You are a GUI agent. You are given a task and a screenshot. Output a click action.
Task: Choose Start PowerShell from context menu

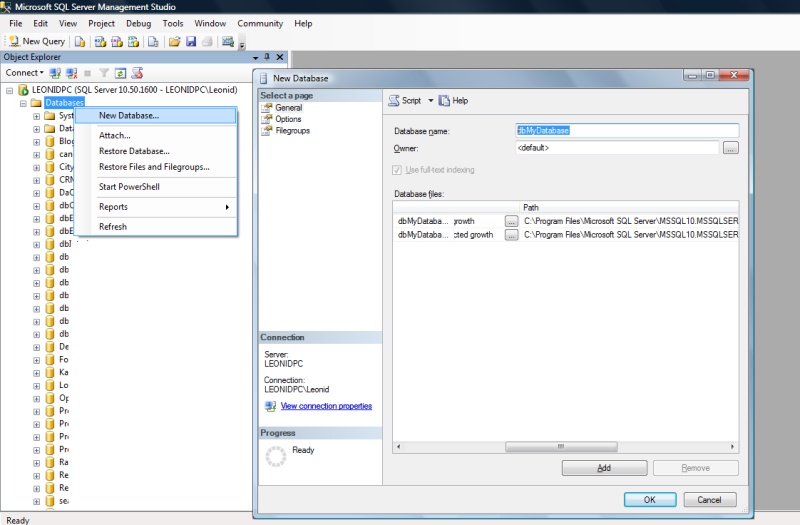(156, 187)
